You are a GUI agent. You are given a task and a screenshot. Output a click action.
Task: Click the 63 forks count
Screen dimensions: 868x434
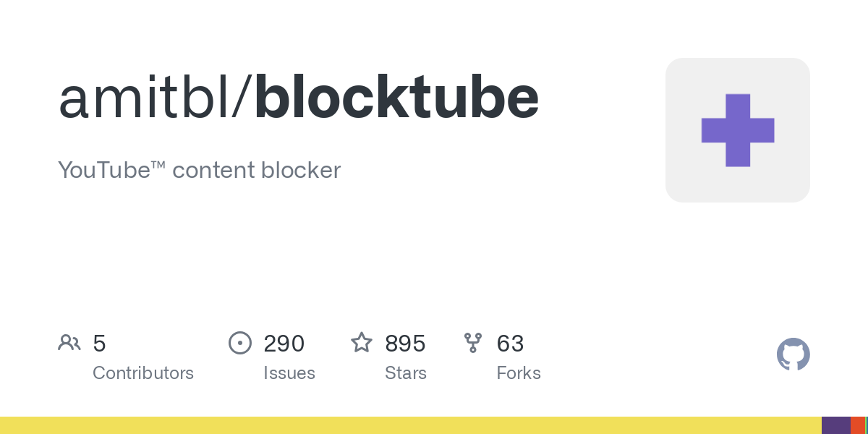tap(510, 344)
